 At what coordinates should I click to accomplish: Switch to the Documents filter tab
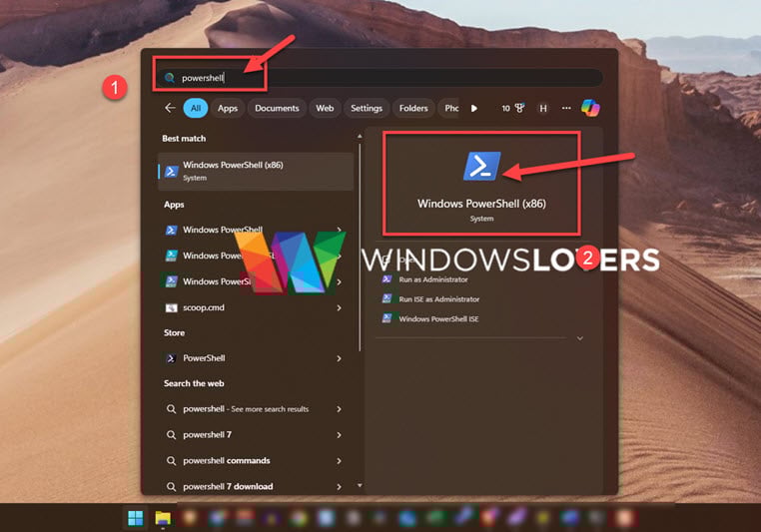pos(277,108)
